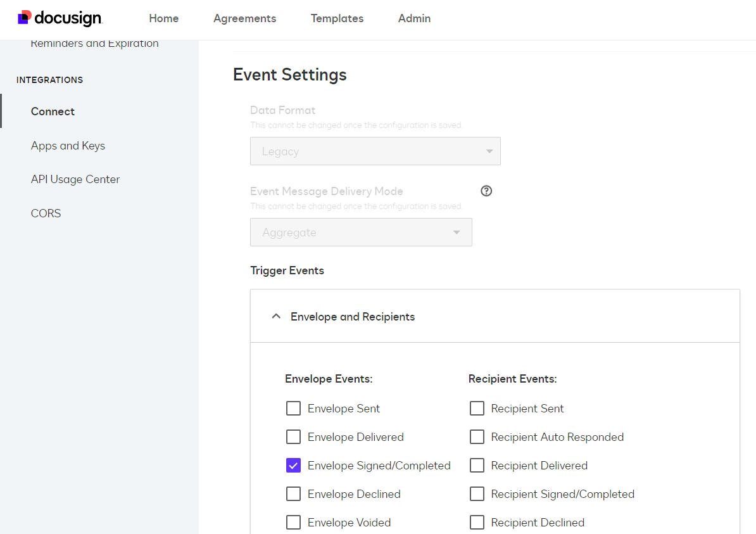
Task: Go to the Home tab
Action: [164, 18]
